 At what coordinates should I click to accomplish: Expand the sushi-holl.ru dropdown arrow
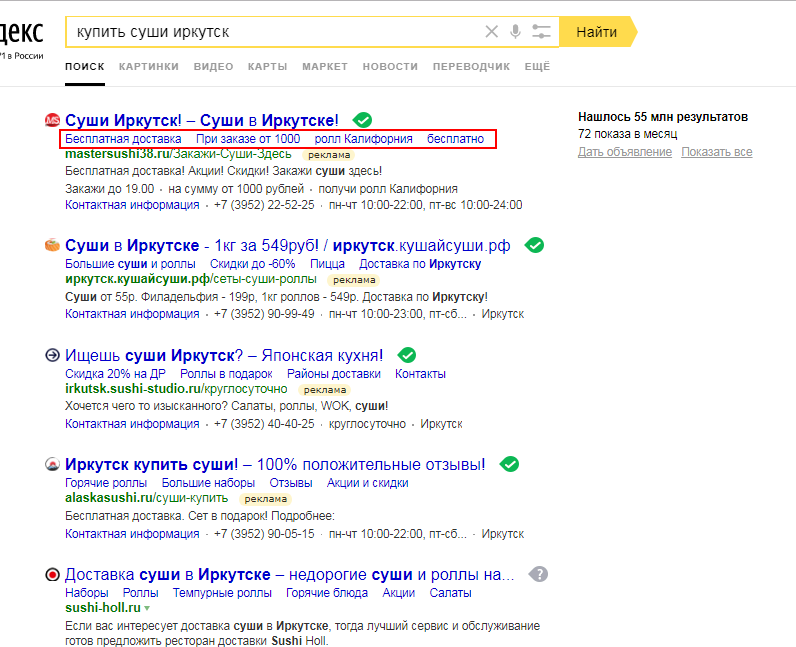point(147,608)
